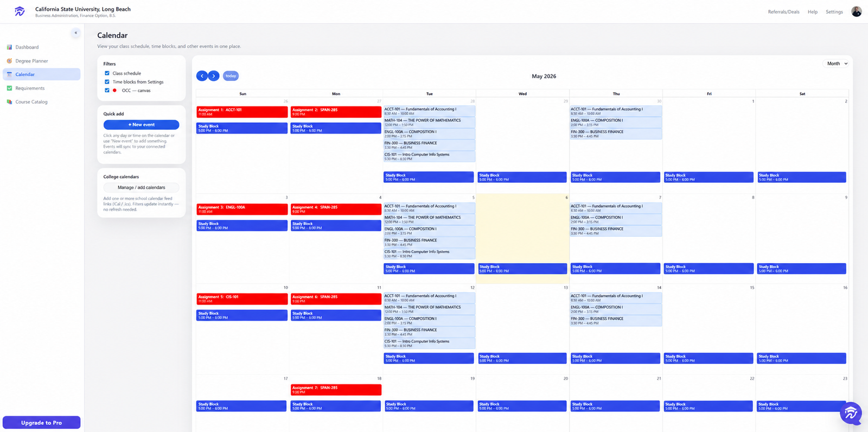Screen dimensions: 868x432
Task: Open Study Block on Saturday May 9
Action: (x=801, y=269)
